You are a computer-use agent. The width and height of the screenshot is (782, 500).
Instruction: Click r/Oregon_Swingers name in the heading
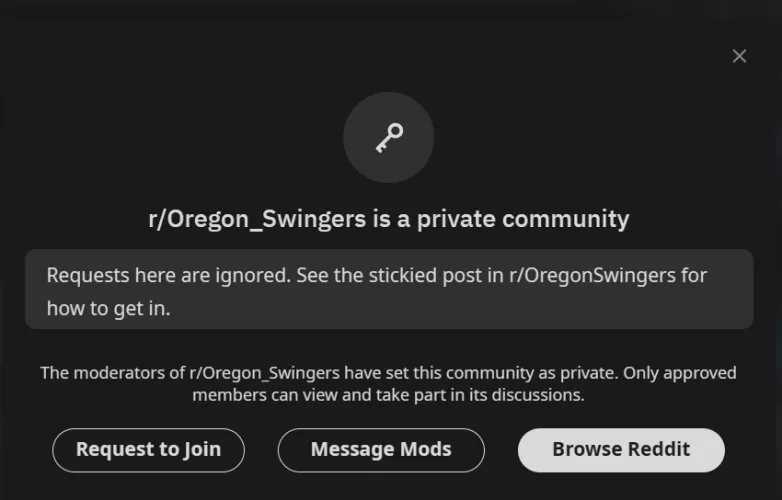click(x=257, y=218)
